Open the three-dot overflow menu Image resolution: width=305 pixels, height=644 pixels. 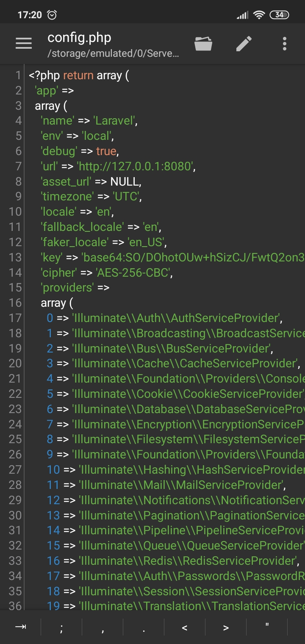tap(284, 43)
